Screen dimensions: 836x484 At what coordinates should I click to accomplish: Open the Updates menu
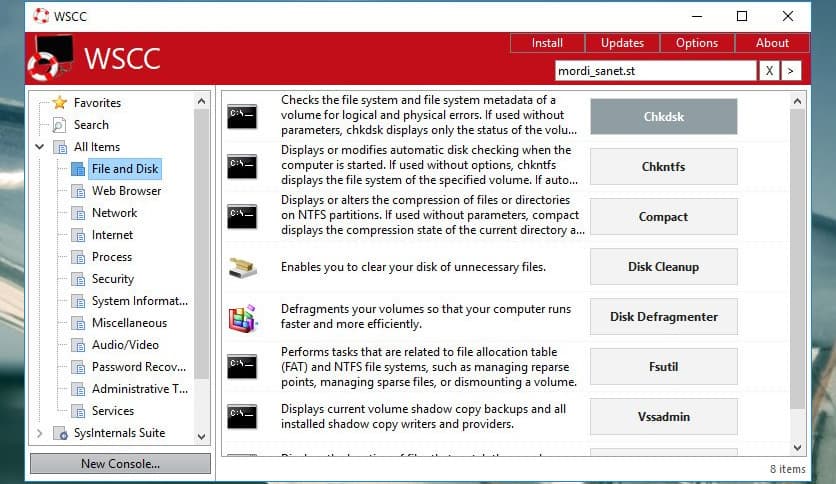pyautogui.click(x=622, y=43)
